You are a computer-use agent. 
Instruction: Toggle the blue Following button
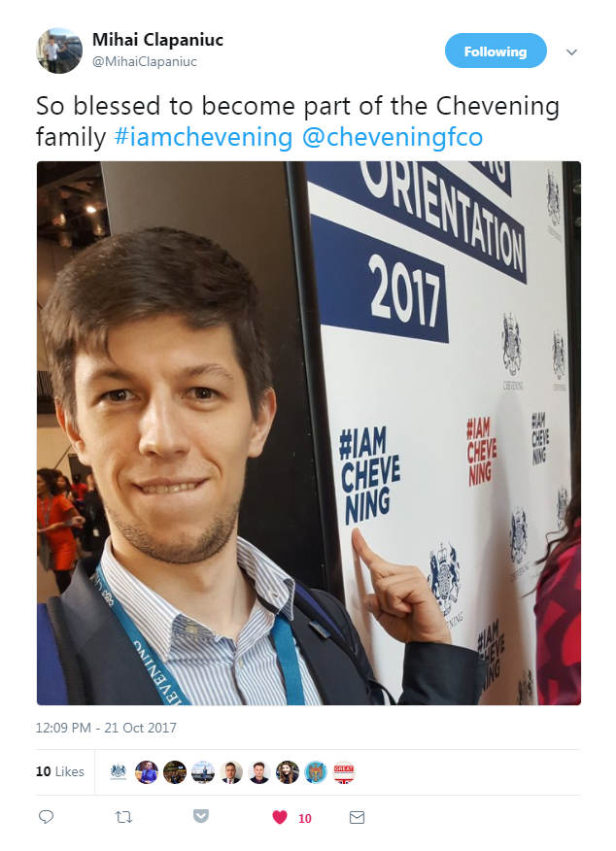[x=496, y=51]
